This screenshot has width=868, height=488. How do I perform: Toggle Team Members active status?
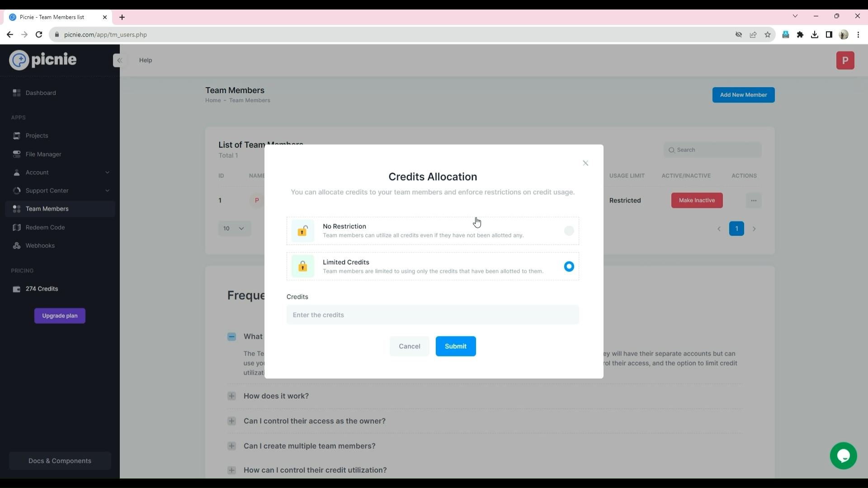coord(697,200)
